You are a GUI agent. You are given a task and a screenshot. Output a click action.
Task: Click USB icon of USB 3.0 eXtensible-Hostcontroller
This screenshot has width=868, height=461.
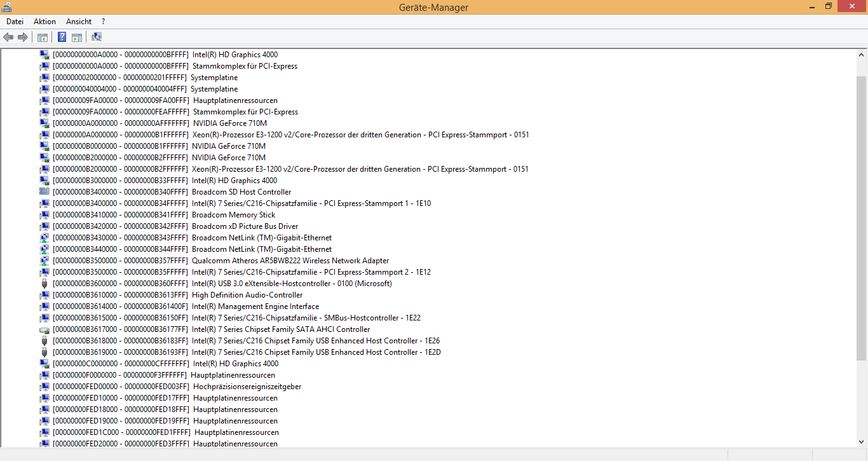point(44,283)
